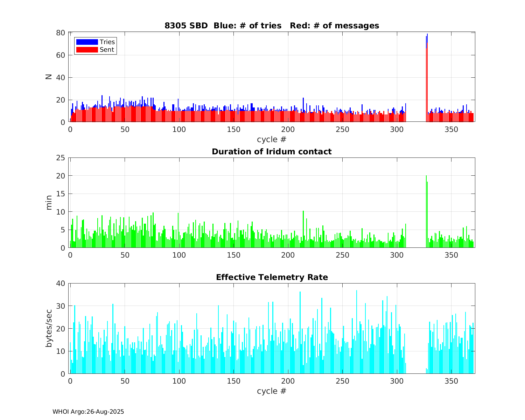Click the "bytes/sec" y-axis label

click(x=49, y=328)
